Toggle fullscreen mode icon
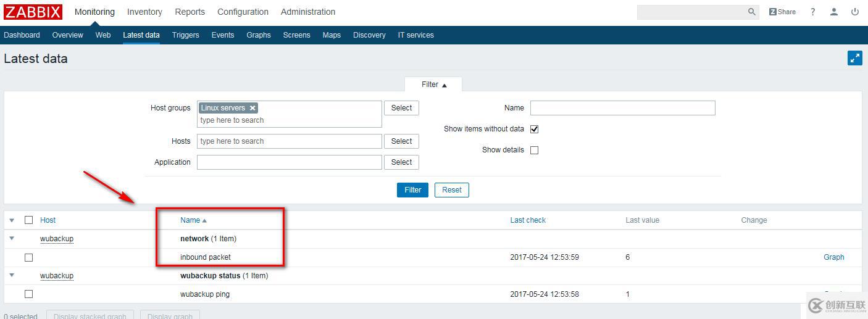Screen dimensions: 868x319 [x=855, y=58]
